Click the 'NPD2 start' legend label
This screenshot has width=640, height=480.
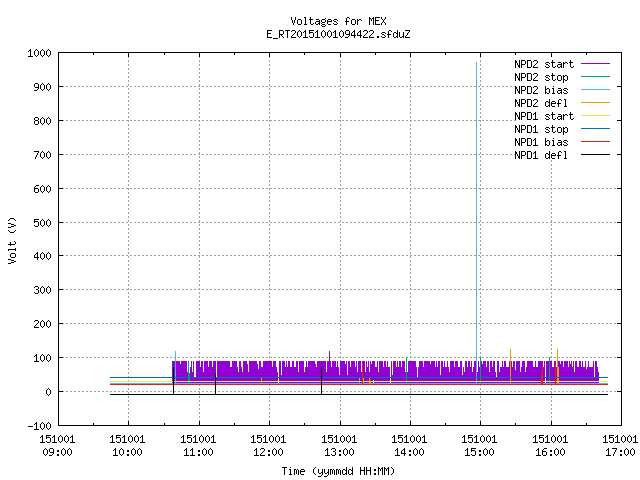[544, 64]
